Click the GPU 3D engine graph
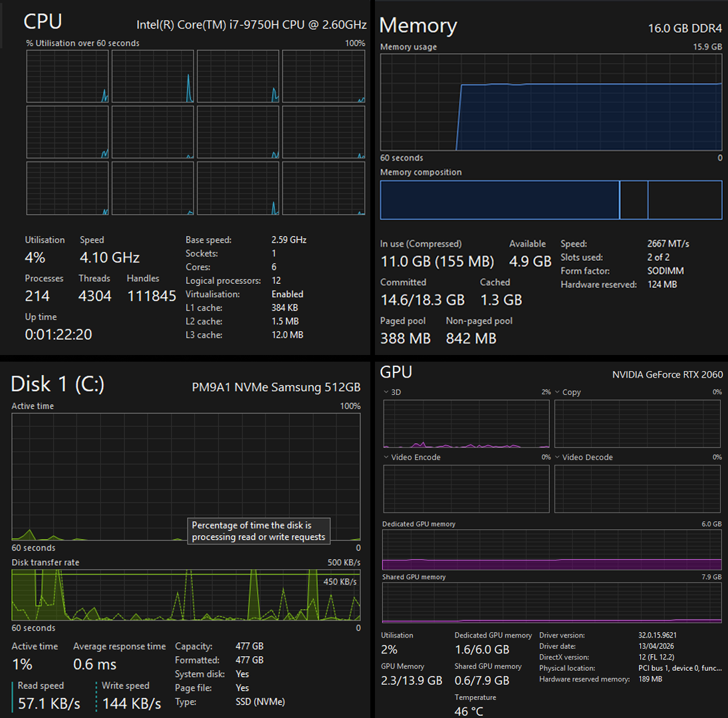This screenshot has width=728, height=718. click(466, 423)
